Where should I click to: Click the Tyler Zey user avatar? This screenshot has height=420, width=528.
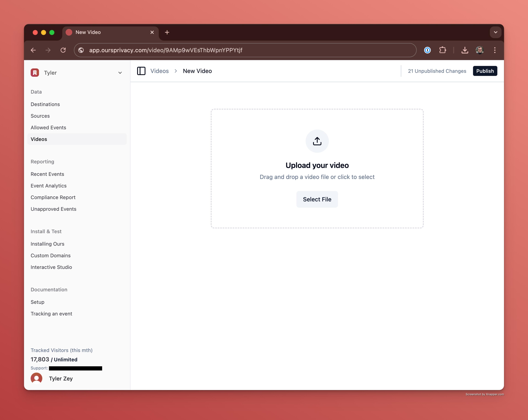coord(36,378)
